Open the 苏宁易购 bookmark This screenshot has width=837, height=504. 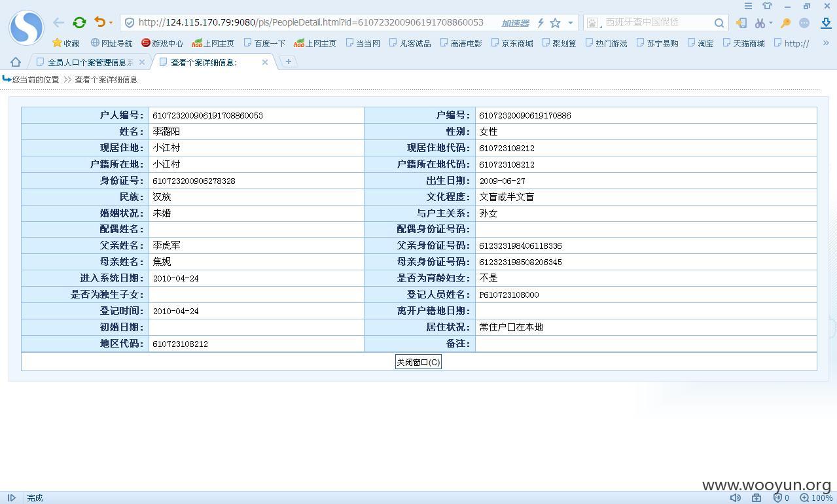(x=657, y=43)
